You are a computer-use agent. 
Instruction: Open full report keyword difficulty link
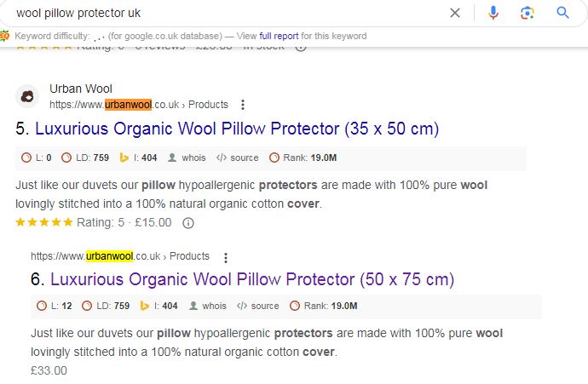click(279, 36)
